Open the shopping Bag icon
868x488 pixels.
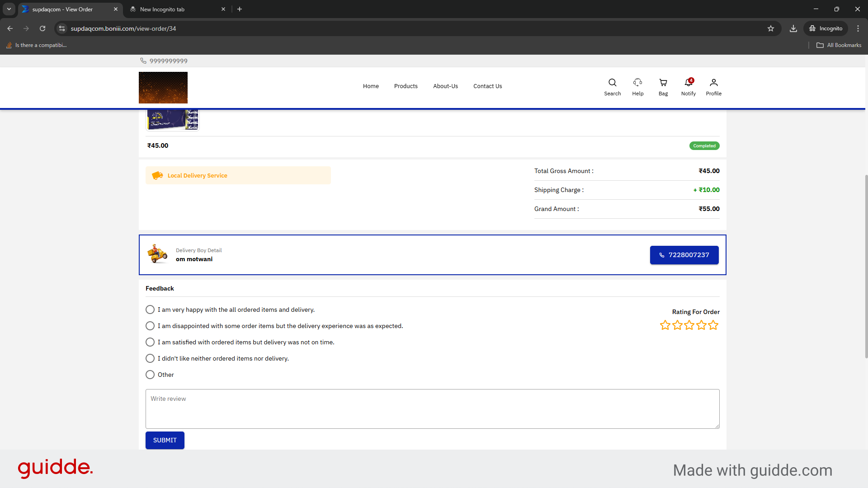pos(663,86)
